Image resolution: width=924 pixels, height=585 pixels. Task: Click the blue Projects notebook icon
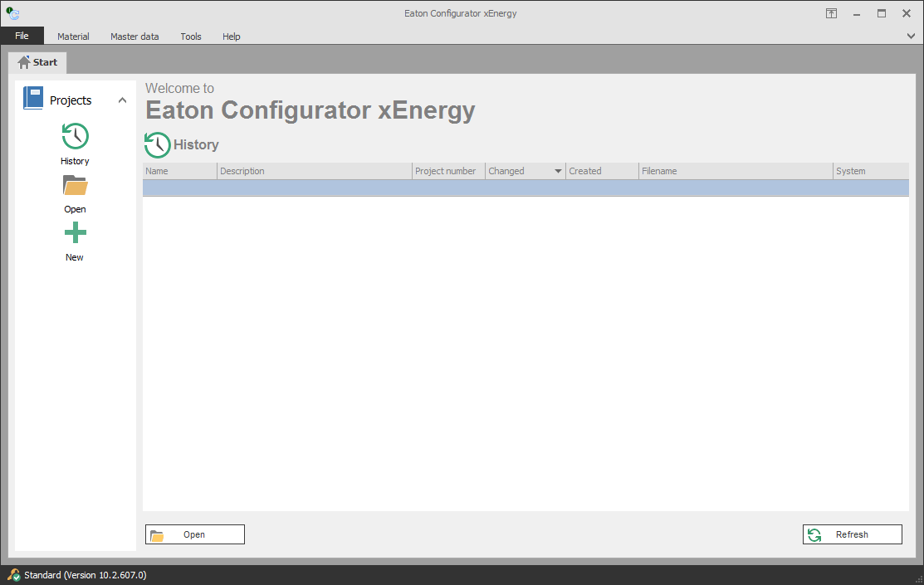33,98
